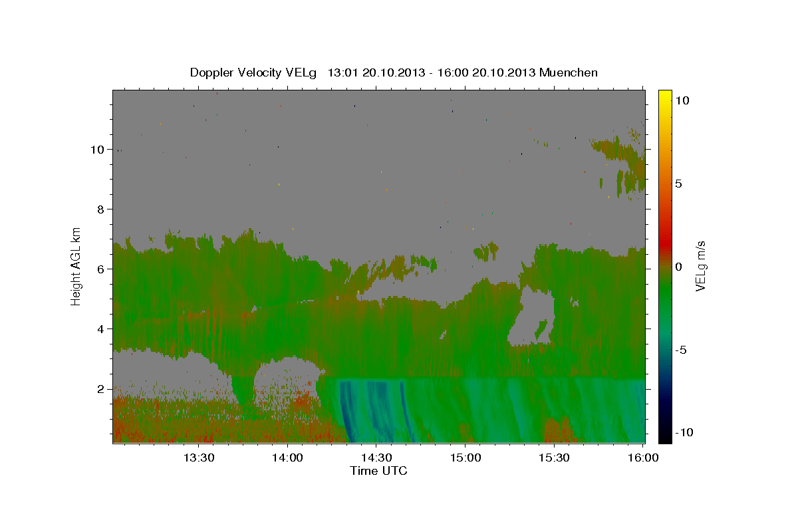Click the gray cloud-free hole near 15:25

(532, 318)
